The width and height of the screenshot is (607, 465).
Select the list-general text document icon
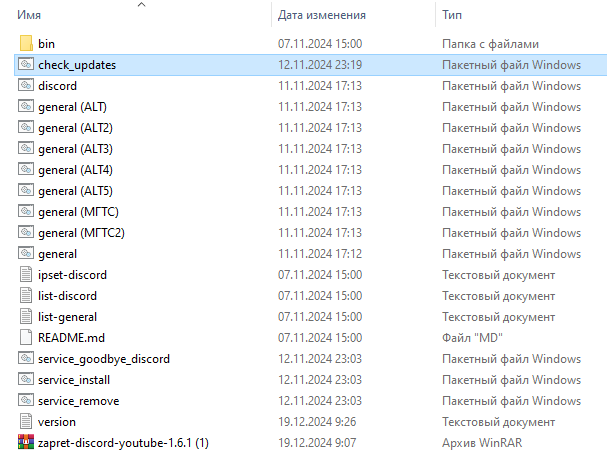tap(26, 316)
